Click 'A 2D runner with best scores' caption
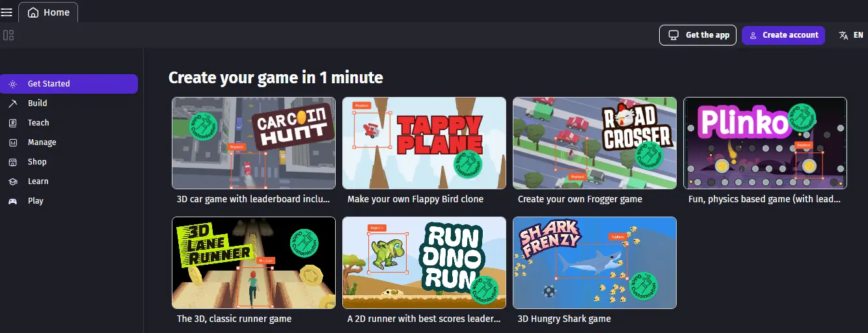The image size is (868, 333). point(424,319)
